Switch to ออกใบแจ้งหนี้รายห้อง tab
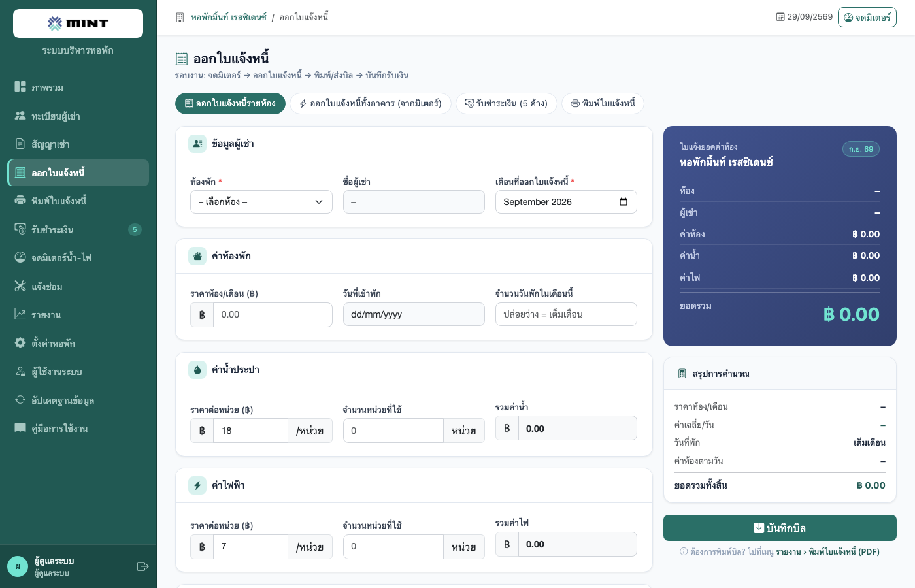This screenshot has width=915, height=588. tap(230, 103)
